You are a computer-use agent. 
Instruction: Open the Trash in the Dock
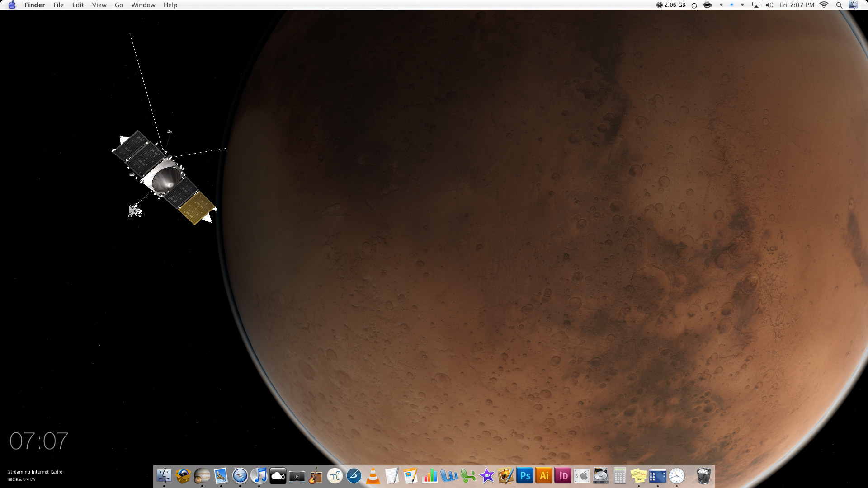coord(703,476)
